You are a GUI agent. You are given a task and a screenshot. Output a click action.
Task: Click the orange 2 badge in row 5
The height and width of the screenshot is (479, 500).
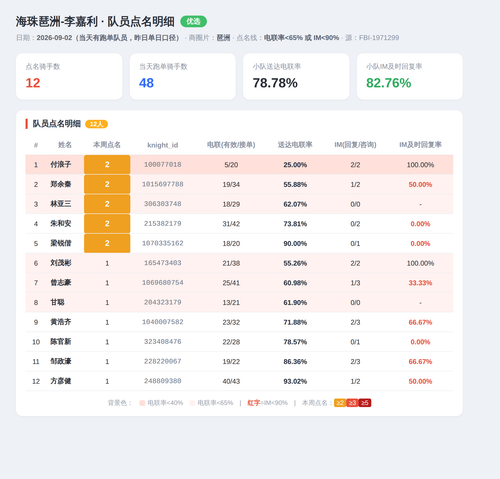click(107, 243)
